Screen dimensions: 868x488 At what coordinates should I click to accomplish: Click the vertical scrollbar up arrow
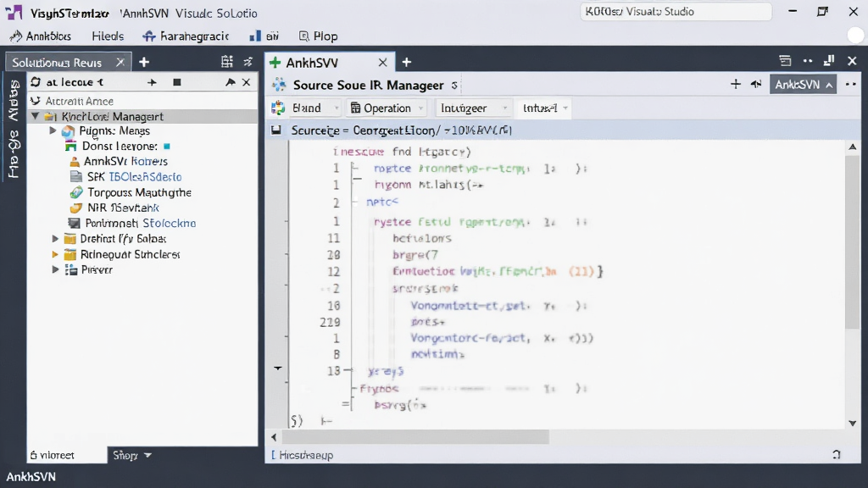point(853,147)
